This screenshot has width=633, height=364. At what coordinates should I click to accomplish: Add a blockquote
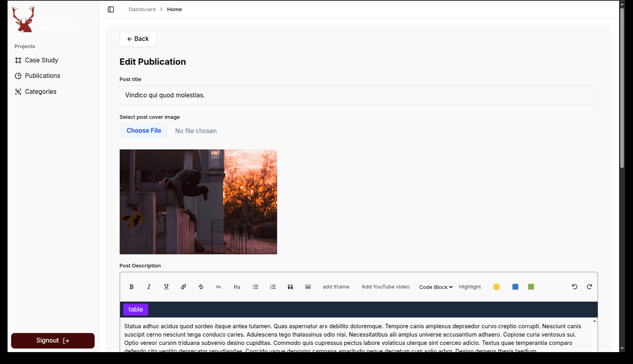(290, 287)
